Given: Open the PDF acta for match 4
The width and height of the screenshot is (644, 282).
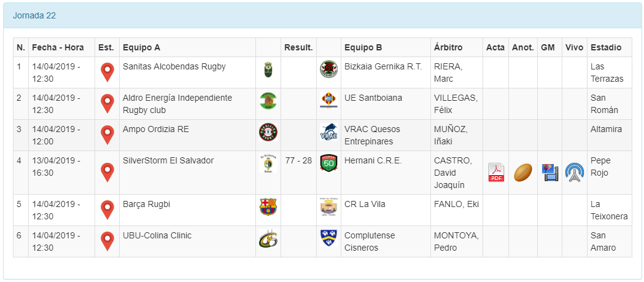Looking at the screenshot, I should point(496,173).
